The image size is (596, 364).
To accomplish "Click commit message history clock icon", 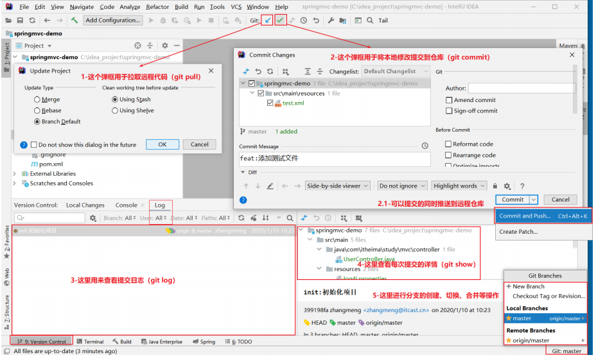I will pyautogui.click(x=425, y=146).
